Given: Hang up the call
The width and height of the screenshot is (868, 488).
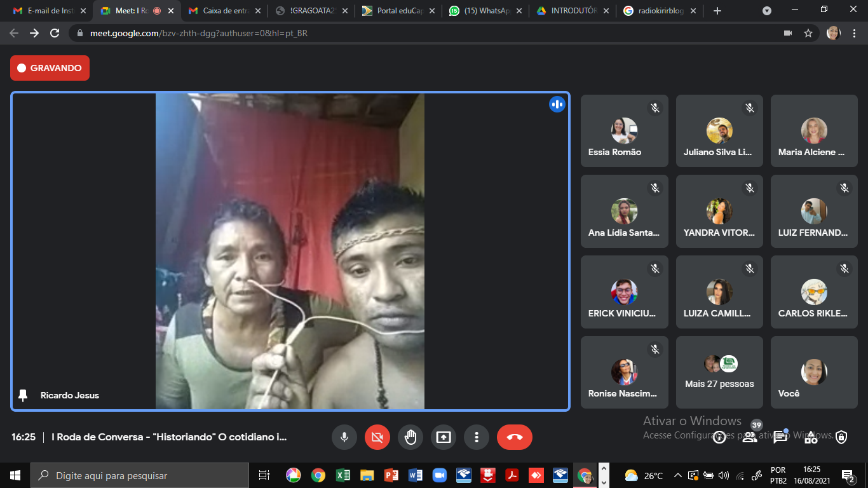Looking at the screenshot, I should [515, 437].
